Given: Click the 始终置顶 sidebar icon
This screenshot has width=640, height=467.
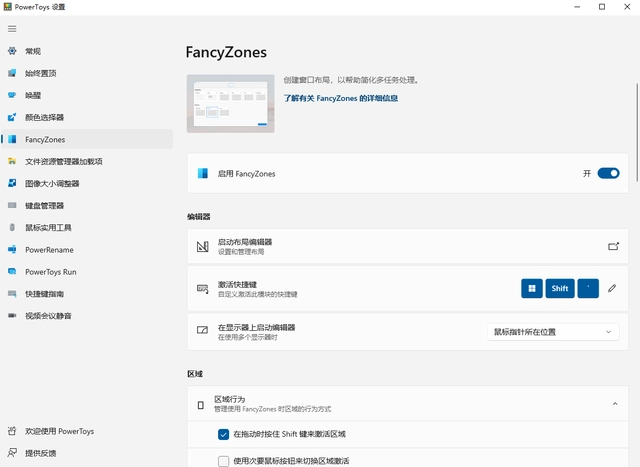Looking at the screenshot, I should [x=12, y=73].
